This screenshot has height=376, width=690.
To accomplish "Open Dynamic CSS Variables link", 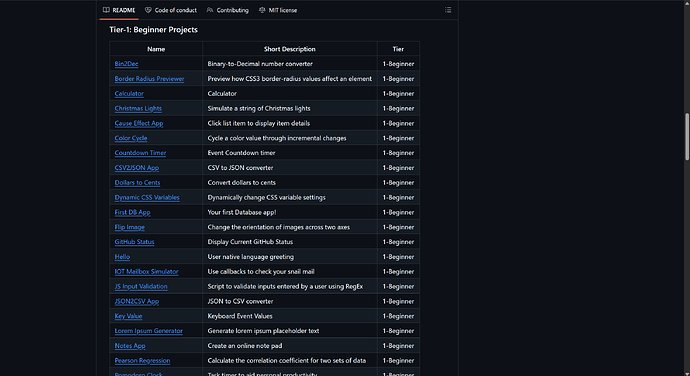I will (147, 198).
